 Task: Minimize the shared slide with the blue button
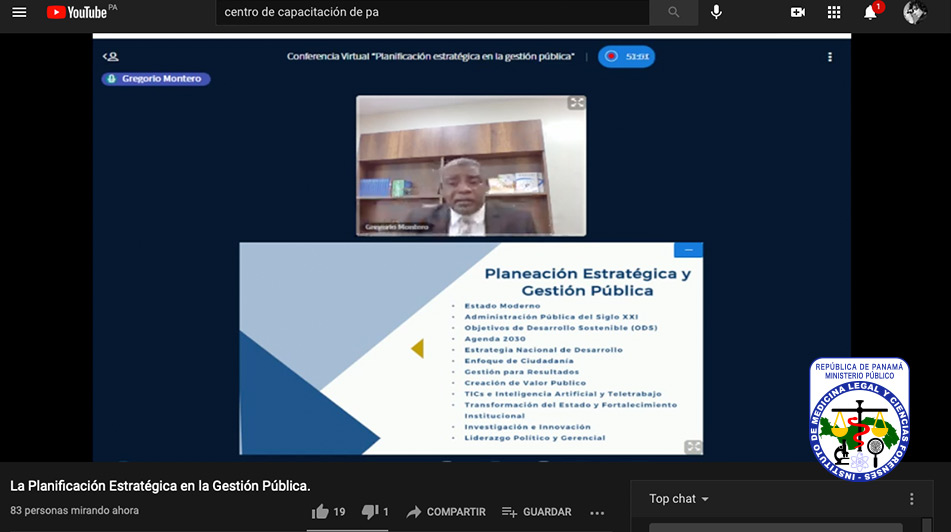(x=688, y=250)
